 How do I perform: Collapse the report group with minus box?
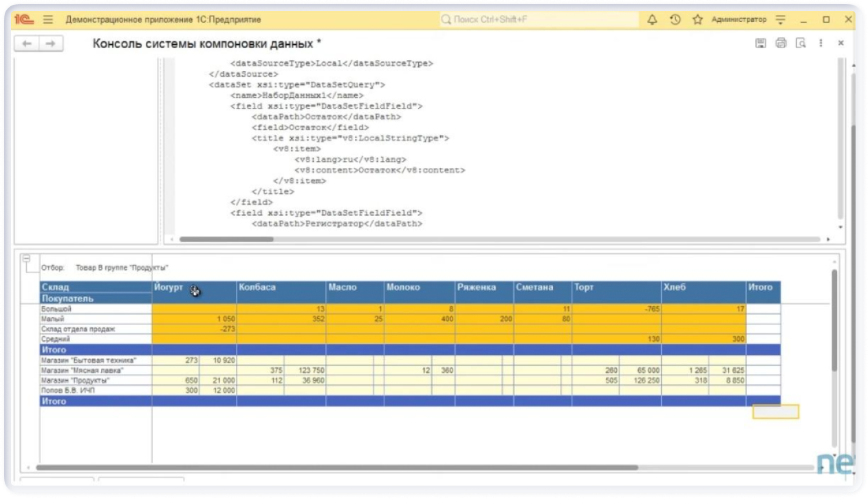(27, 259)
